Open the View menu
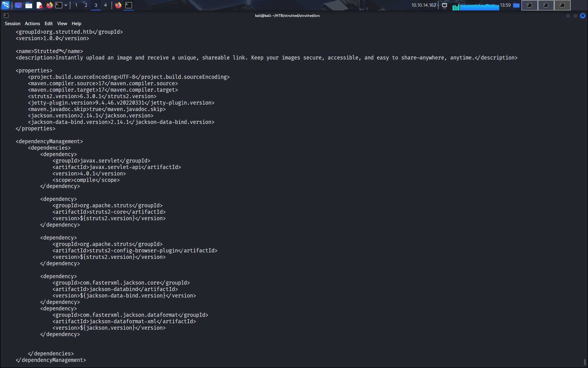588x368 pixels. click(x=62, y=24)
